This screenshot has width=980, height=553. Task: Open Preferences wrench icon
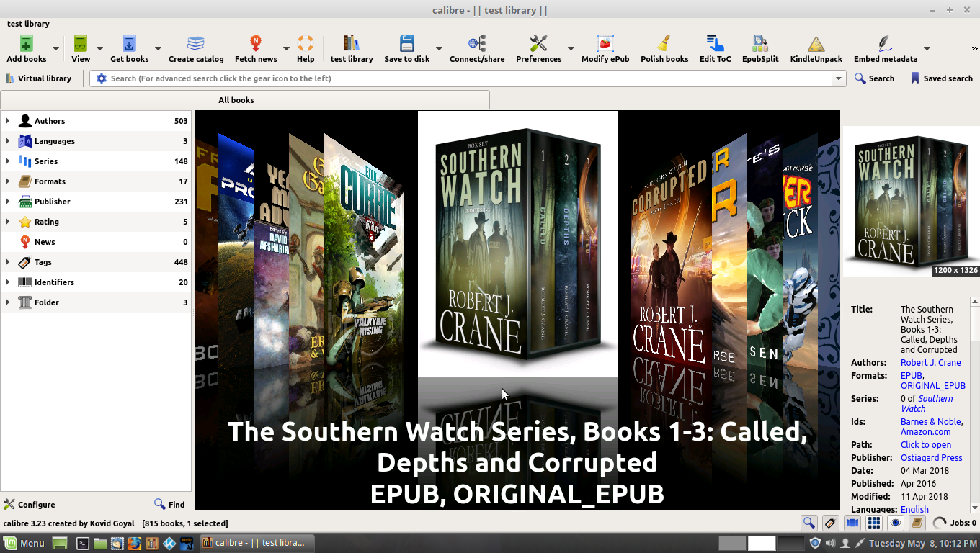(x=538, y=43)
